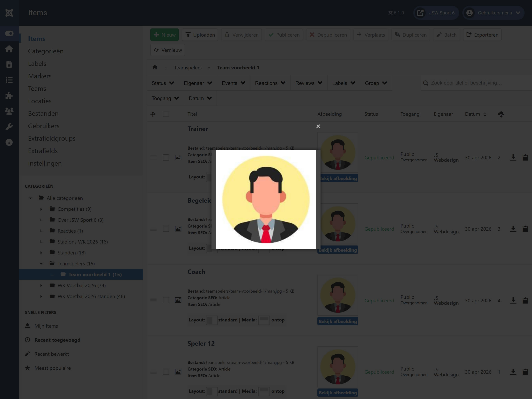This screenshot has width=532, height=399.
Task: Sort the table by Datum column
Action: point(476,114)
